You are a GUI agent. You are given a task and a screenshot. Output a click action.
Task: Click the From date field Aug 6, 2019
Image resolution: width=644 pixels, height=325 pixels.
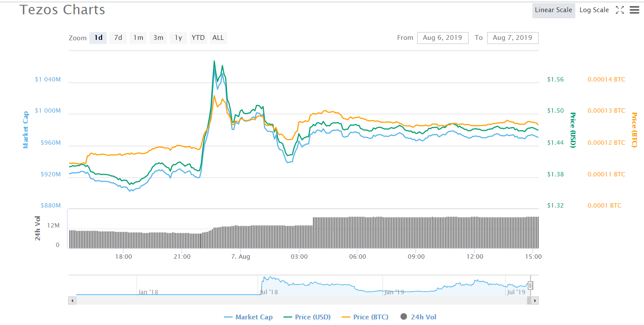point(443,38)
